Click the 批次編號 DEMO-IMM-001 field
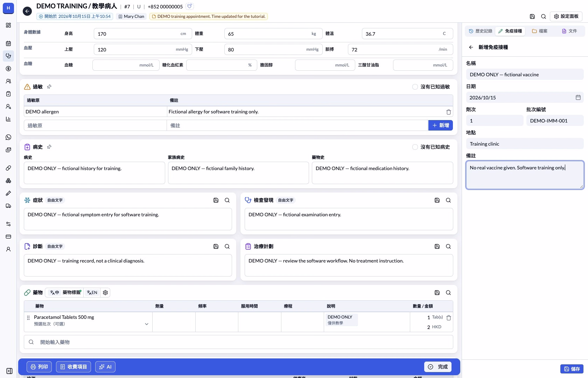This screenshot has width=588, height=378. (555, 120)
